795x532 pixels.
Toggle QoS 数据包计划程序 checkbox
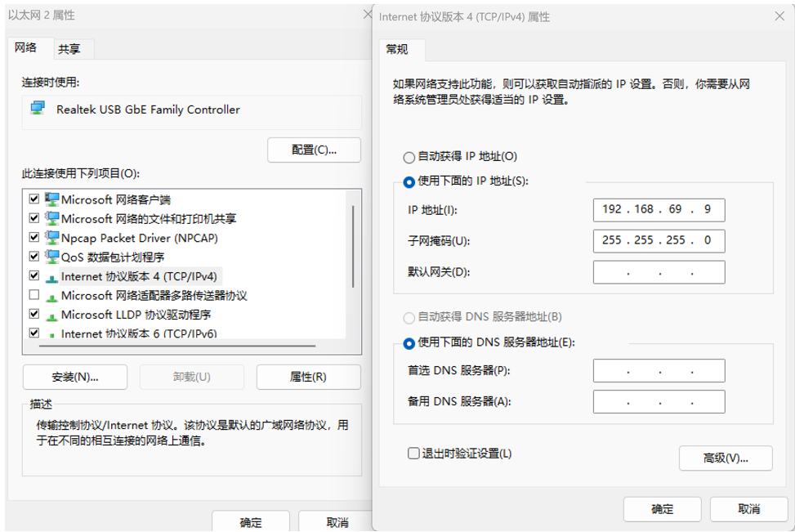(34, 256)
